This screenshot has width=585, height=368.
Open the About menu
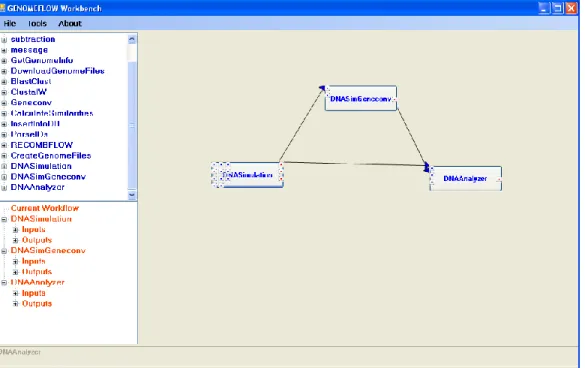pos(70,24)
